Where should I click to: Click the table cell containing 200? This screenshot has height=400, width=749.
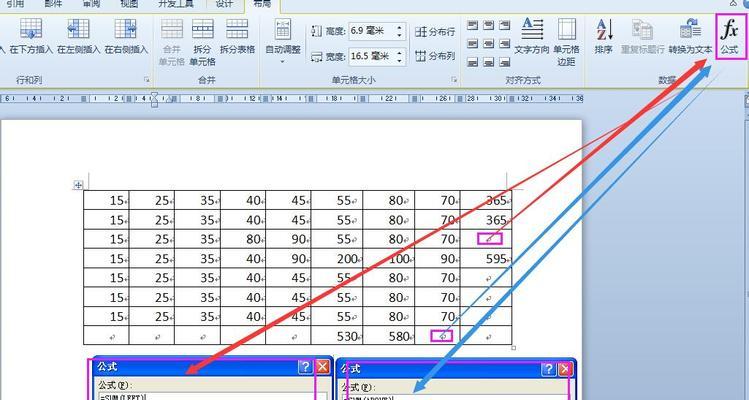pos(337,259)
